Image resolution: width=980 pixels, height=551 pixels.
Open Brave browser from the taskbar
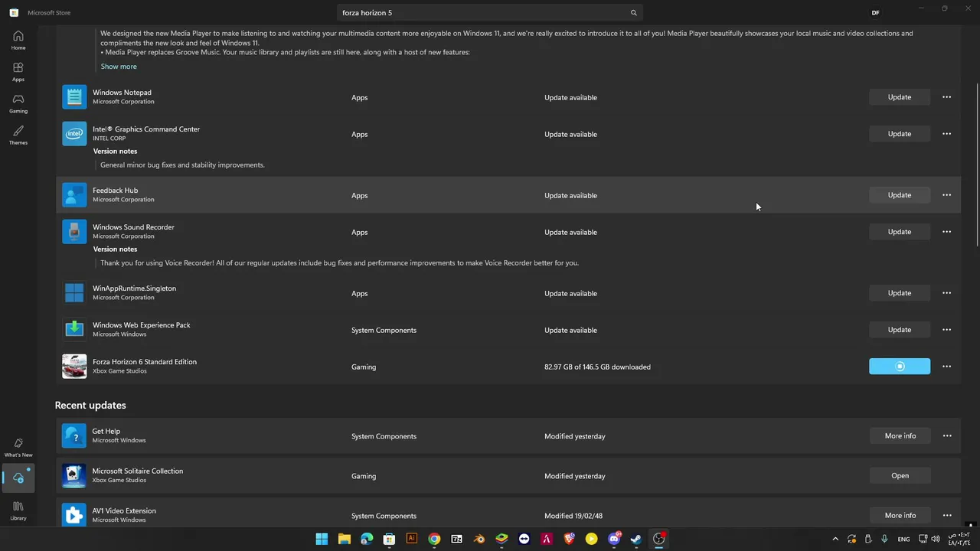click(569, 539)
